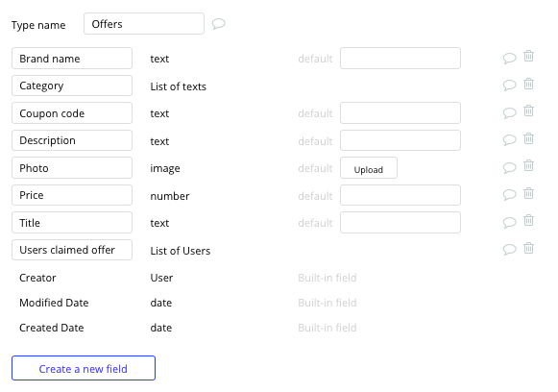This screenshot has width=558, height=392.
Task: Click the default value box for Title
Action: [400, 223]
